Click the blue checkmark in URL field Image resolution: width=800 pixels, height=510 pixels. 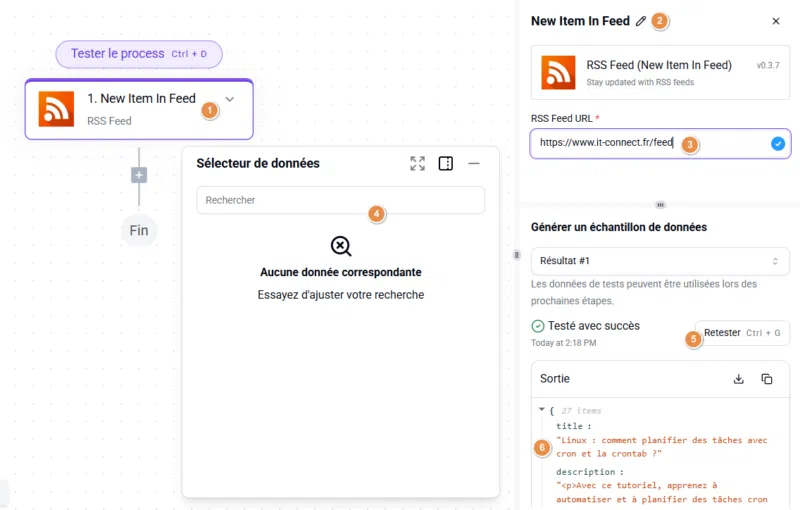778,143
